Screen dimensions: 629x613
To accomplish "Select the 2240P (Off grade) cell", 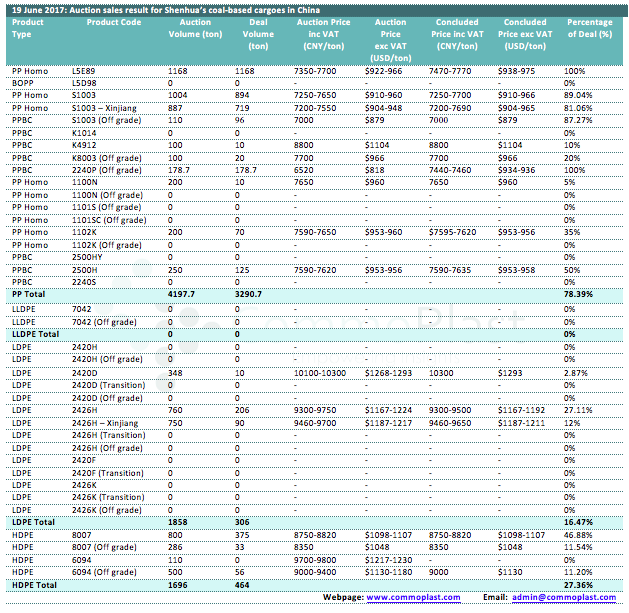I will (x=106, y=170).
